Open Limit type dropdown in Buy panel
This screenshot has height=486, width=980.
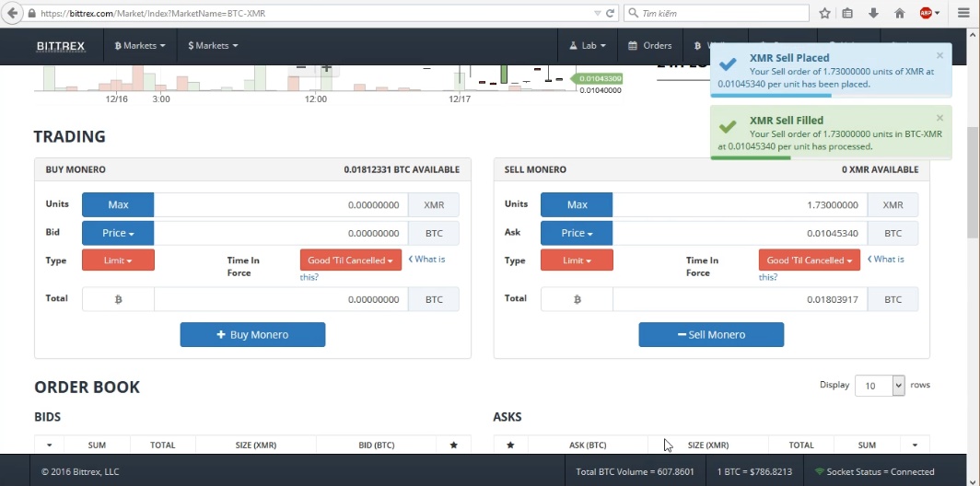[x=118, y=260]
